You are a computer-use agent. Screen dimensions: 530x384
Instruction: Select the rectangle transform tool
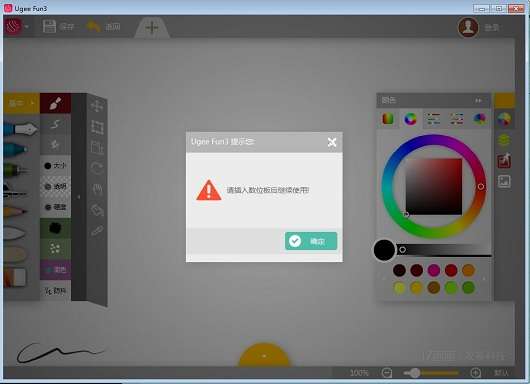(97, 127)
